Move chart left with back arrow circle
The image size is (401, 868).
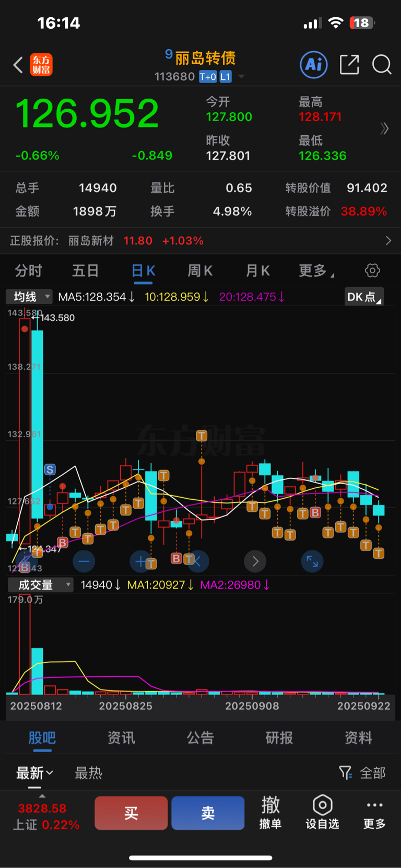point(198,561)
